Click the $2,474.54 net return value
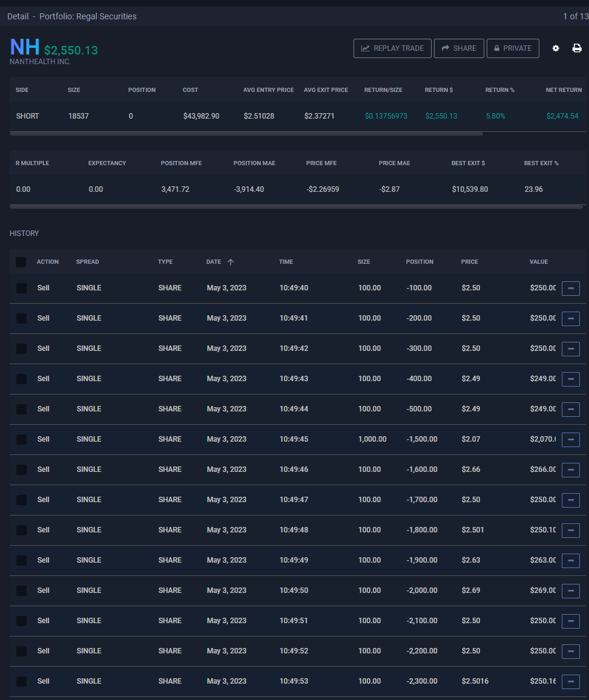The height and width of the screenshot is (700, 589). point(562,116)
